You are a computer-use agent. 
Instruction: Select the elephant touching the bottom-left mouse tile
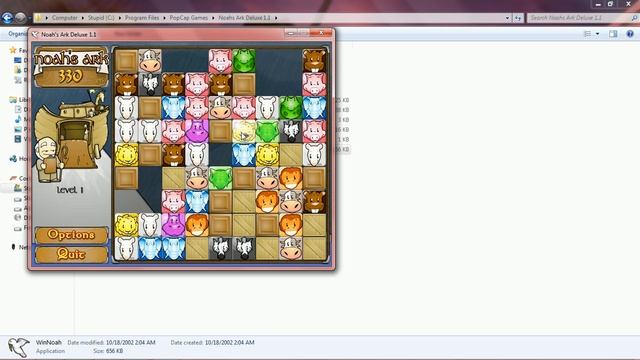pyautogui.click(x=150, y=249)
